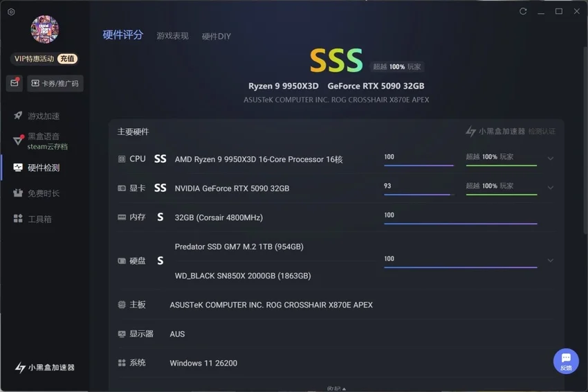Open 工具箱 in the sidebar

(39, 219)
